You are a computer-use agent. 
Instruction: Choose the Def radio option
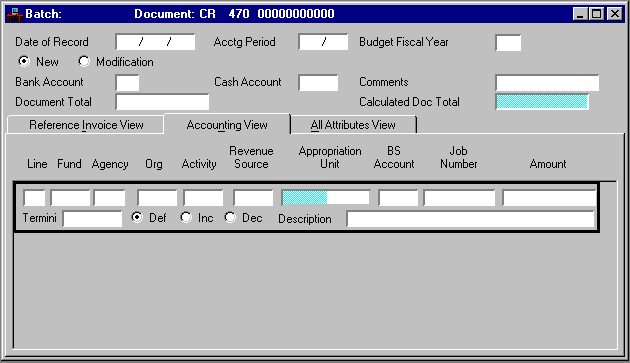pyautogui.click(x=137, y=217)
